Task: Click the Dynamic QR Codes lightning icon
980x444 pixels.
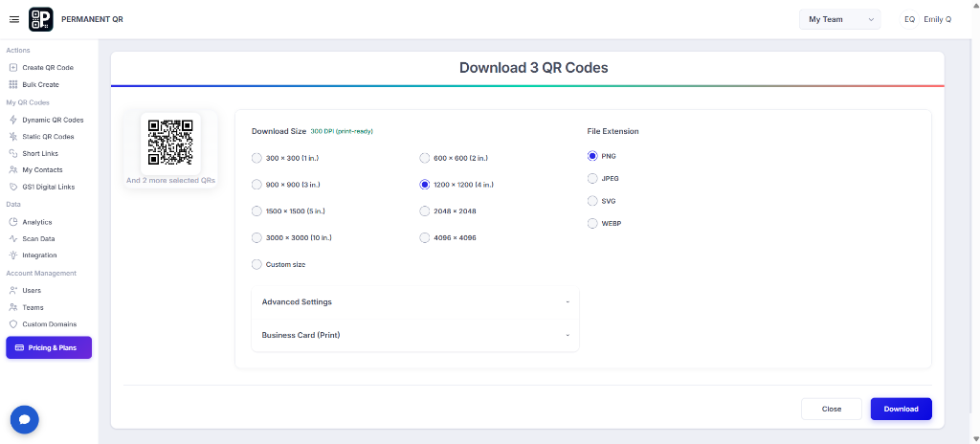Action: 13,120
